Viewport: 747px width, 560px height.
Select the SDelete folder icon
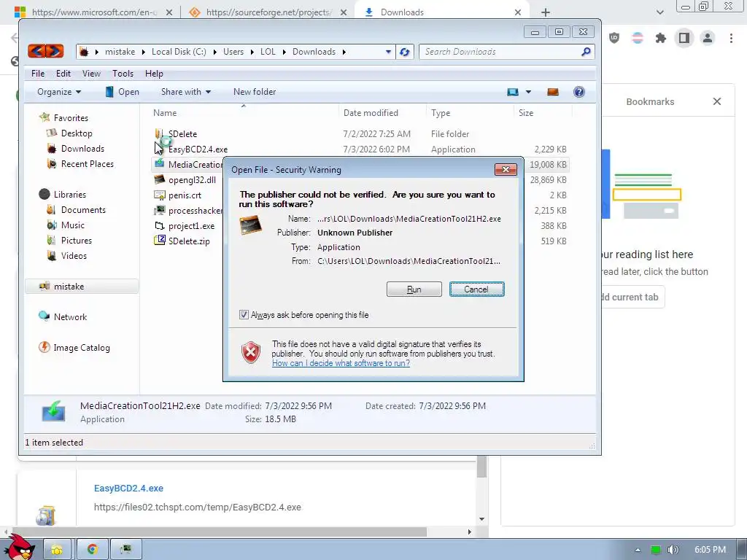[x=159, y=134]
